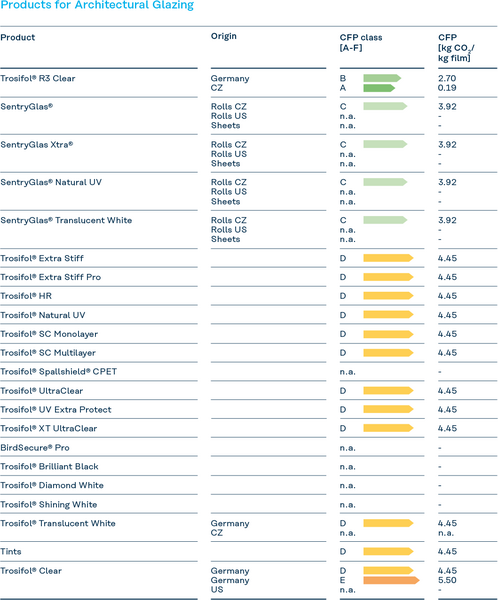This screenshot has height=600, width=498.
Task: Click '3.92' value in SentryGlas Xtra row
Action: point(447,145)
